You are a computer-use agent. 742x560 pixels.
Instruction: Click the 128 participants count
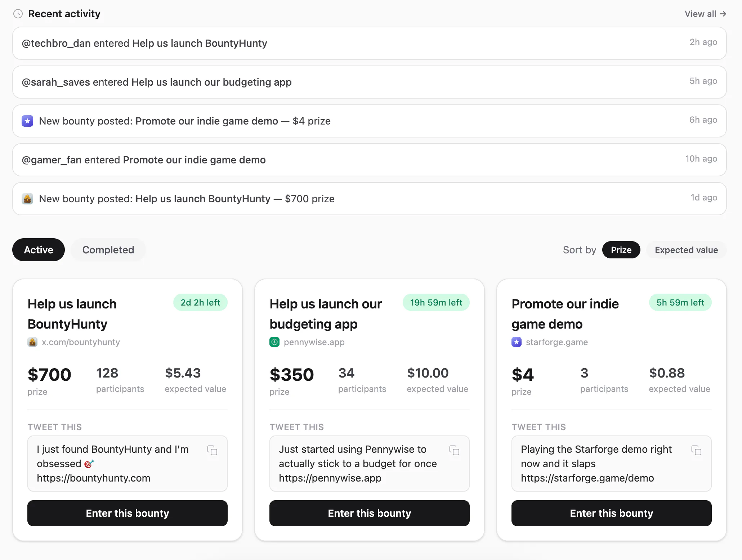click(x=107, y=373)
